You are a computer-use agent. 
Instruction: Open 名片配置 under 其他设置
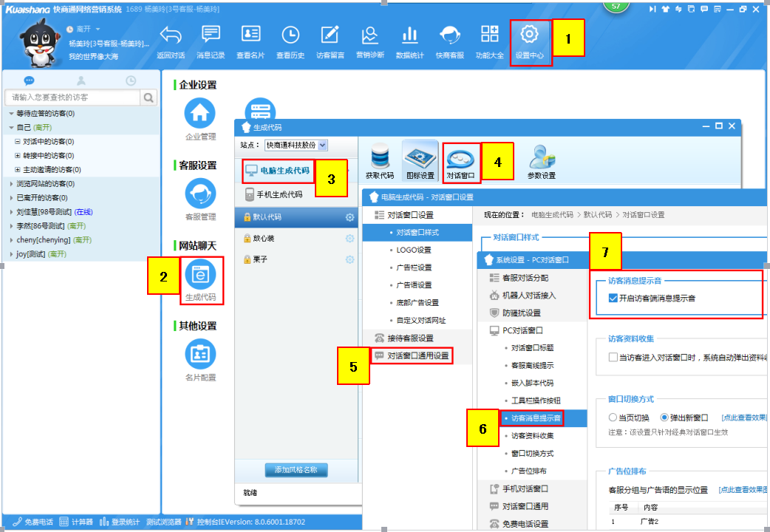(x=200, y=355)
